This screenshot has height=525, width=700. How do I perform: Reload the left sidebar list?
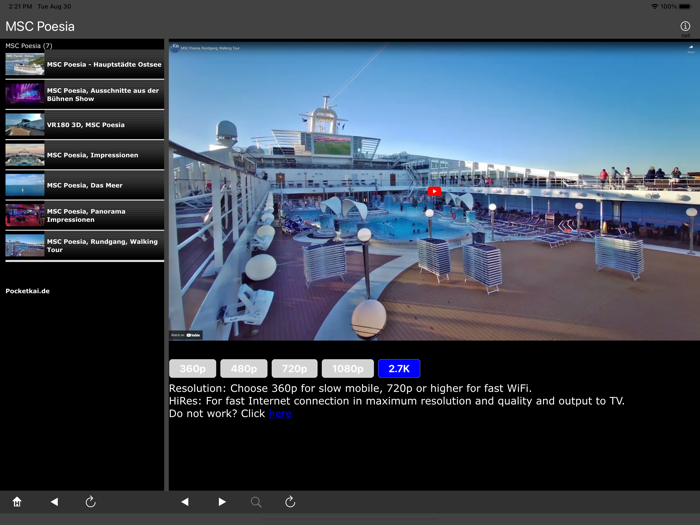click(90, 502)
